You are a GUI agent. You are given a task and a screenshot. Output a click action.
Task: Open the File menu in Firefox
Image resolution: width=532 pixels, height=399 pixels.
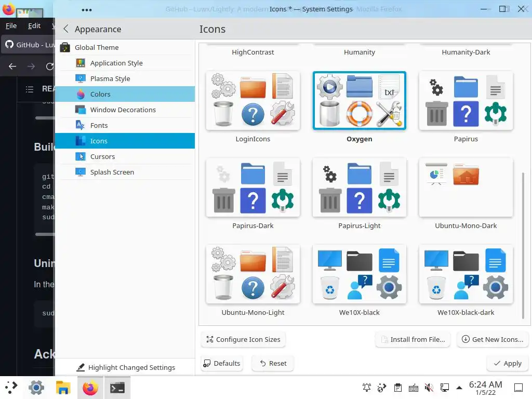point(11,26)
